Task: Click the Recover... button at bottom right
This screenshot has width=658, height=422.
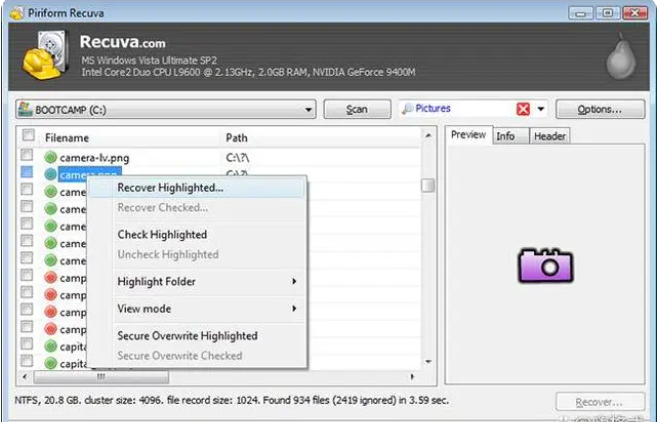Action: pos(600,402)
